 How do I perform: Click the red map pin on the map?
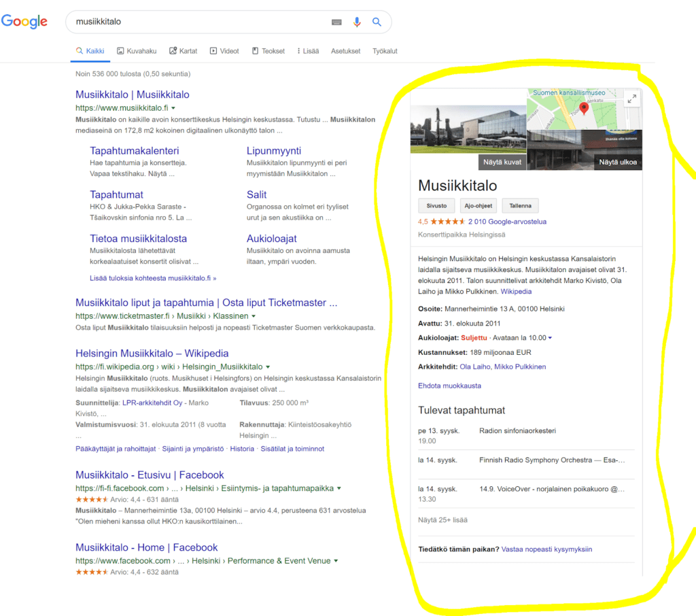pyautogui.click(x=584, y=108)
